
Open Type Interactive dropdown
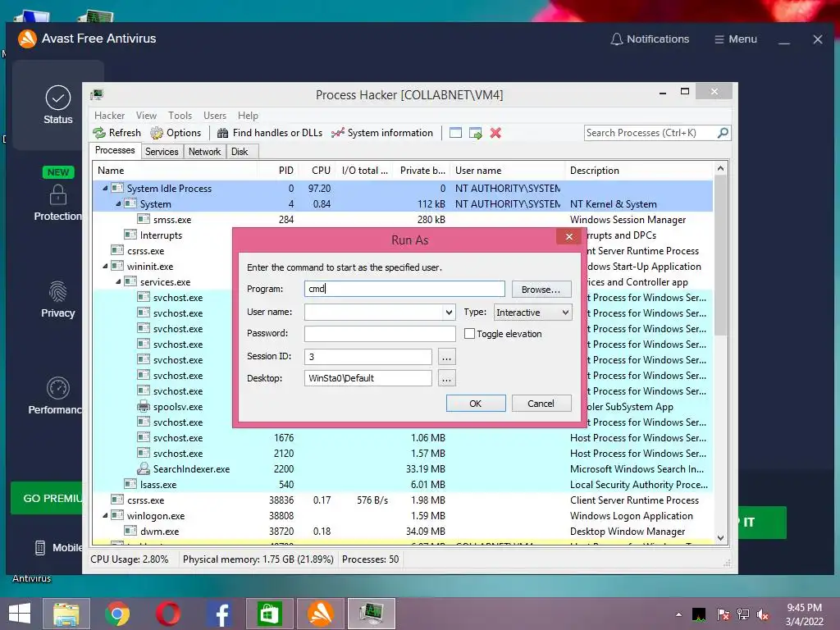tap(533, 313)
